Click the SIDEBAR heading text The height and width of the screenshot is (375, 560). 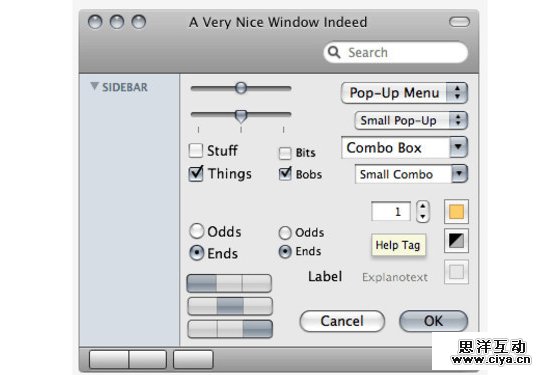[x=125, y=87]
